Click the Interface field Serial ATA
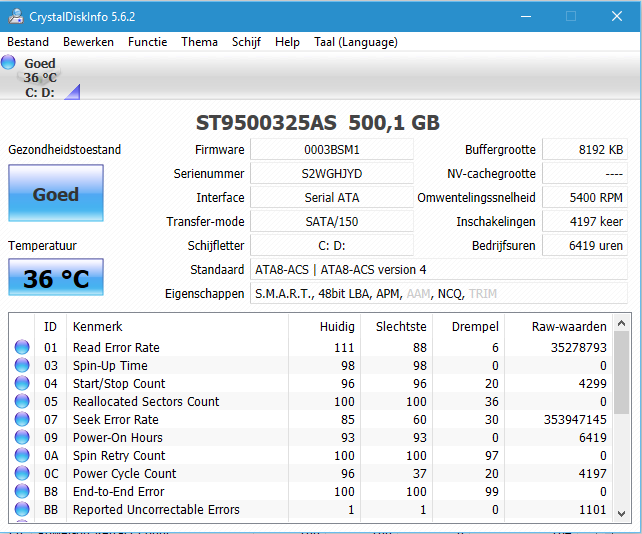 pyautogui.click(x=332, y=197)
